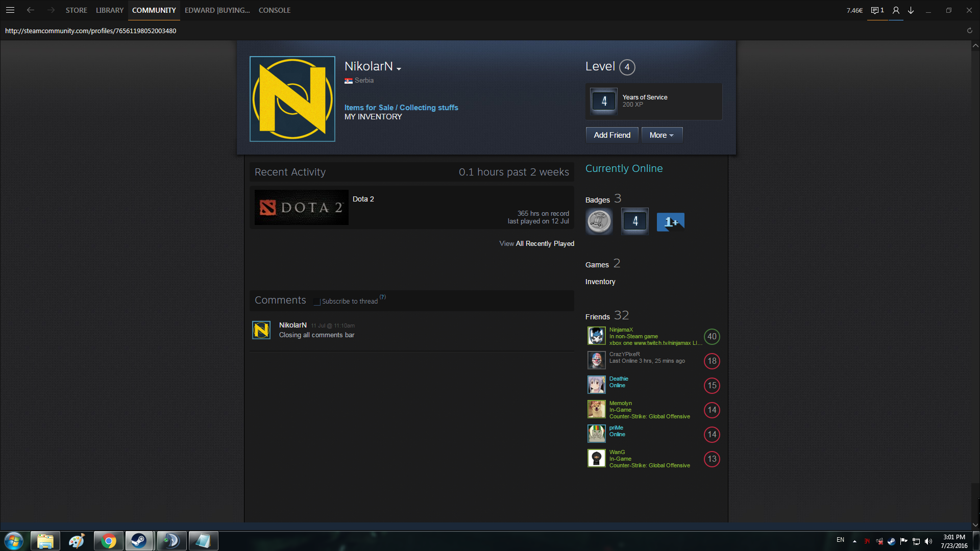This screenshot has height=551, width=980.
Task: Open View All Recently Played link
Action: pos(536,243)
